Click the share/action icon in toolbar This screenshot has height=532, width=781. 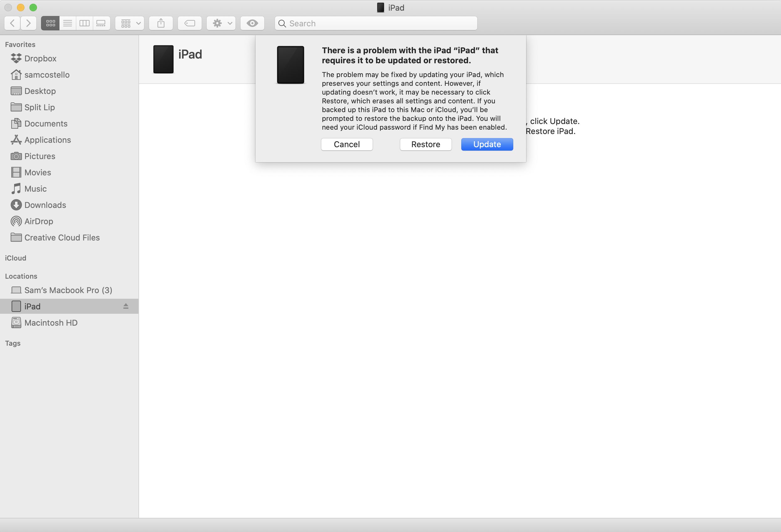click(160, 23)
